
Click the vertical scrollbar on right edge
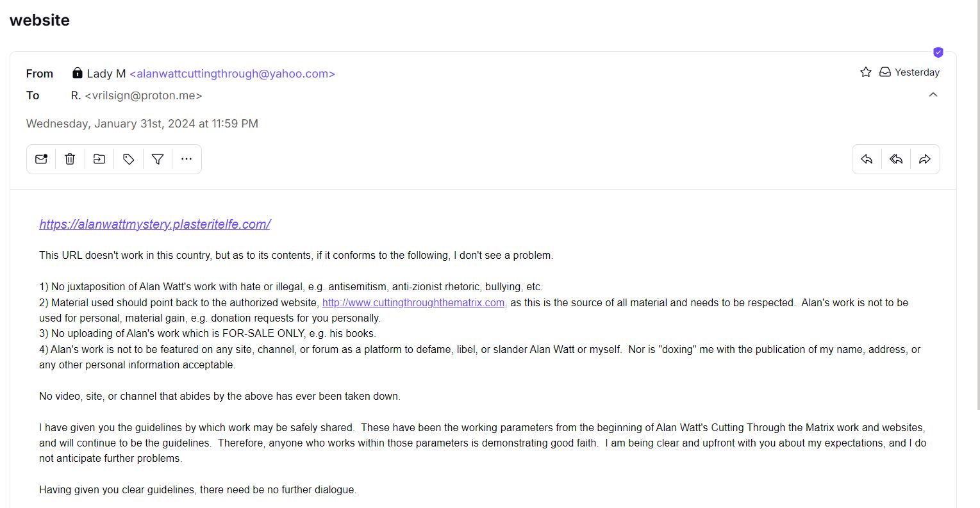(976, 205)
